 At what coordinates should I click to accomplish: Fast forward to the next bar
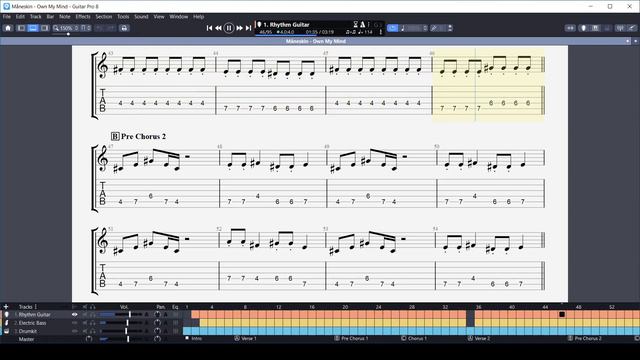[239, 28]
